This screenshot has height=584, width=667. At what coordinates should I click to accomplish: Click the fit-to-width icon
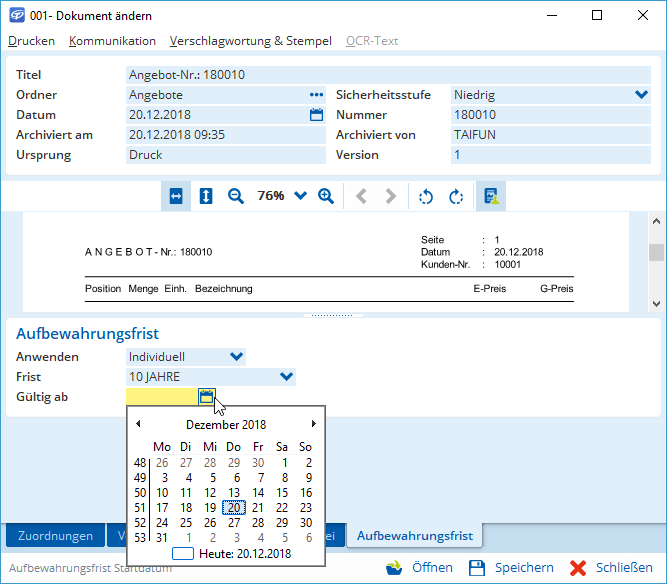click(x=176, y=196)
